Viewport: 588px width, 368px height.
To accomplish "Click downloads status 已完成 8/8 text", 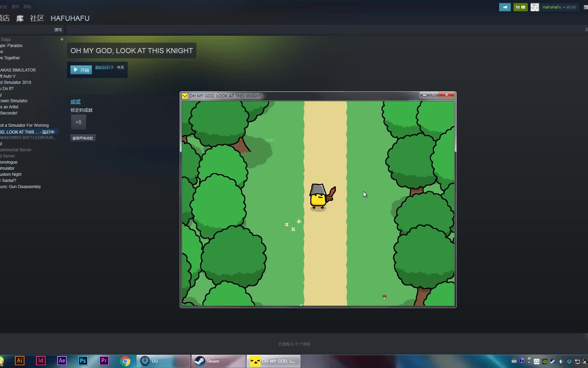I will tap(294, 344).
